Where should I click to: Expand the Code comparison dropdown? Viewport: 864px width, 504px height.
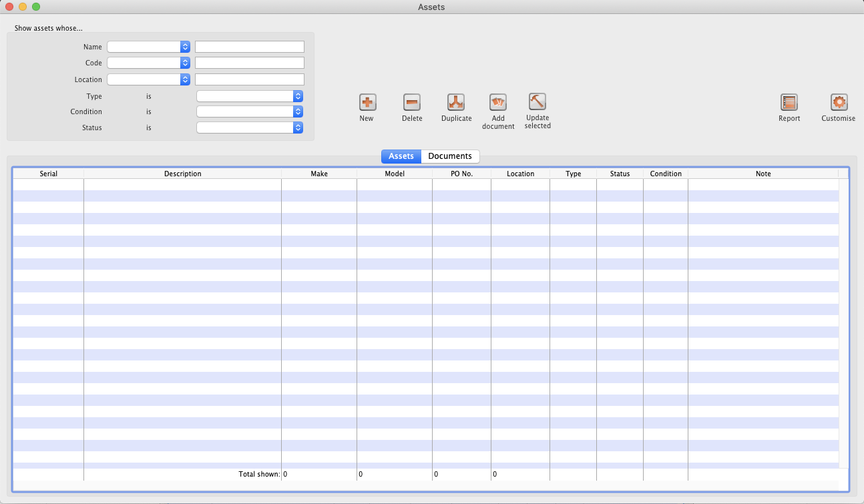(149, 63)
